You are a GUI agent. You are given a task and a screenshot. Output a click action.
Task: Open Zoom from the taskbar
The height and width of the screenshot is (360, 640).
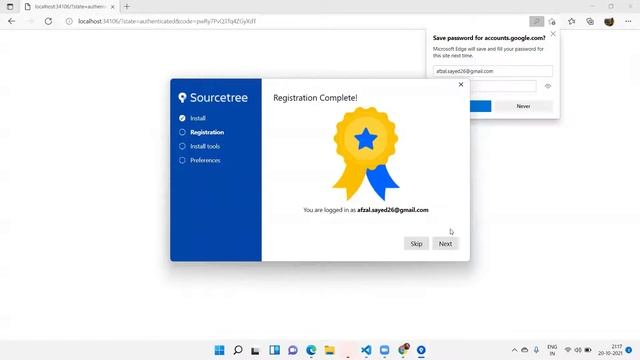click(x=384, y=350)
